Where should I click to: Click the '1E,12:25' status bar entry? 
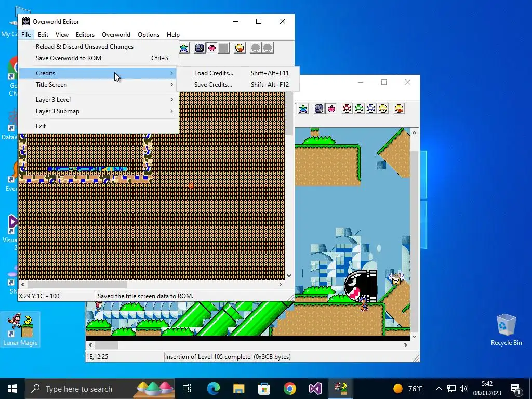click(97, 356)
